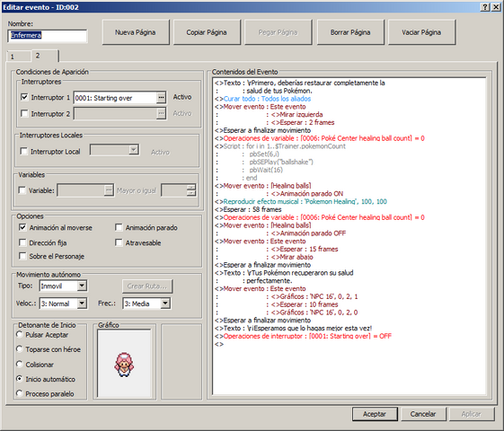The image size is (504, 431).
Task: Click the Nombre field containing Enfermera
Action: click(48, 36)
